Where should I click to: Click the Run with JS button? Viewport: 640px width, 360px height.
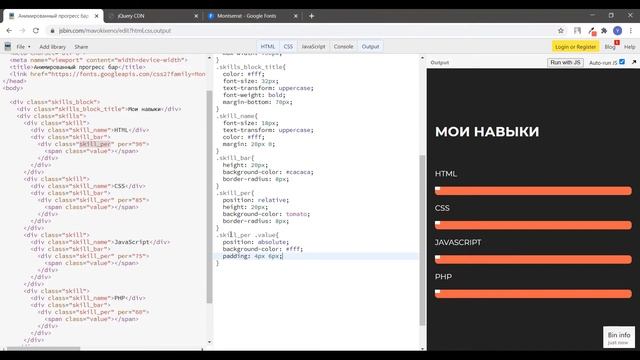point(565,62)
